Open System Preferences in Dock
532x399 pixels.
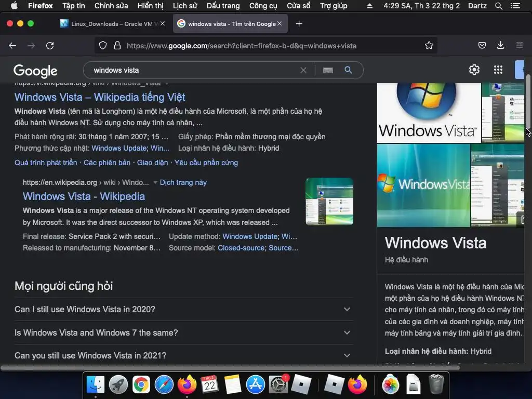point(278,384)
